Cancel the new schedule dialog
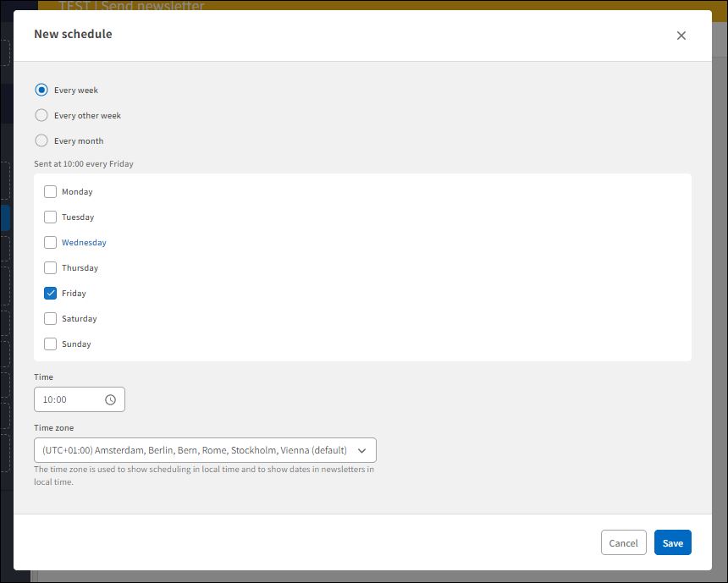Image resolution: width=728 pixels, height=583 pixels. point(623,542)
